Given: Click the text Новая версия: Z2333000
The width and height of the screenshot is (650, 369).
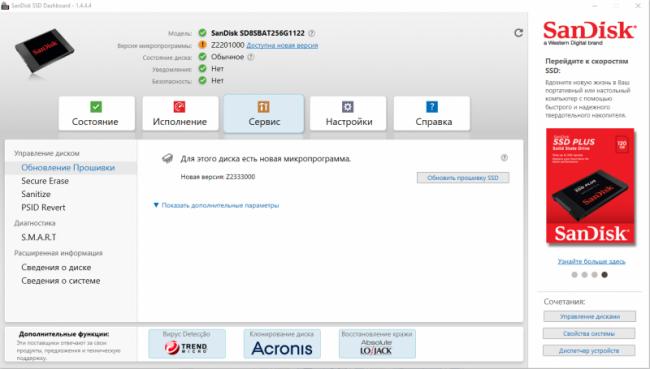Looking at the screenshot, I should [x=218, y=177].
